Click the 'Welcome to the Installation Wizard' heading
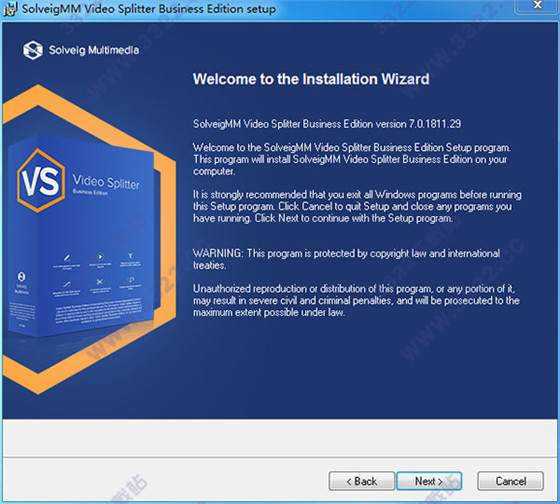Image resolution: width=560 pixels, height=504 pixels. 311,79
